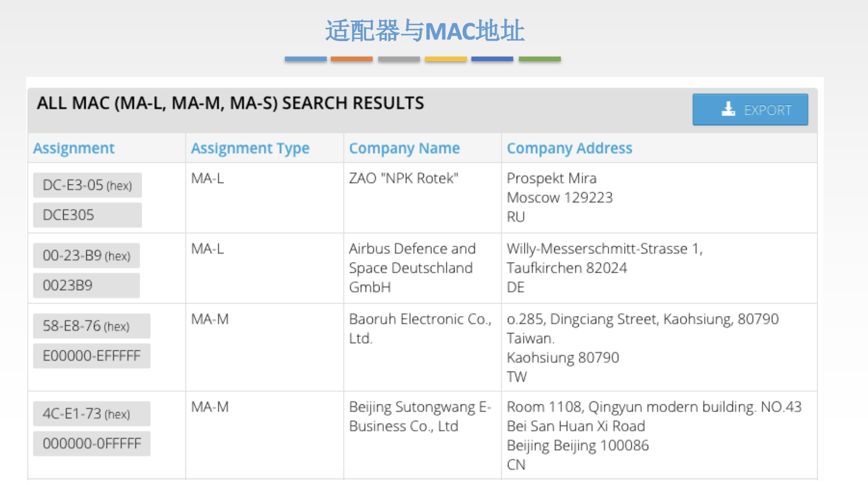Click the download icon in Export button

(728, 109)
